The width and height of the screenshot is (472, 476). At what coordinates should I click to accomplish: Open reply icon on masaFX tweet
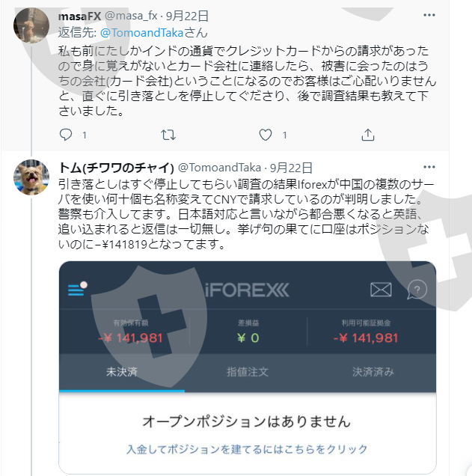66,135
